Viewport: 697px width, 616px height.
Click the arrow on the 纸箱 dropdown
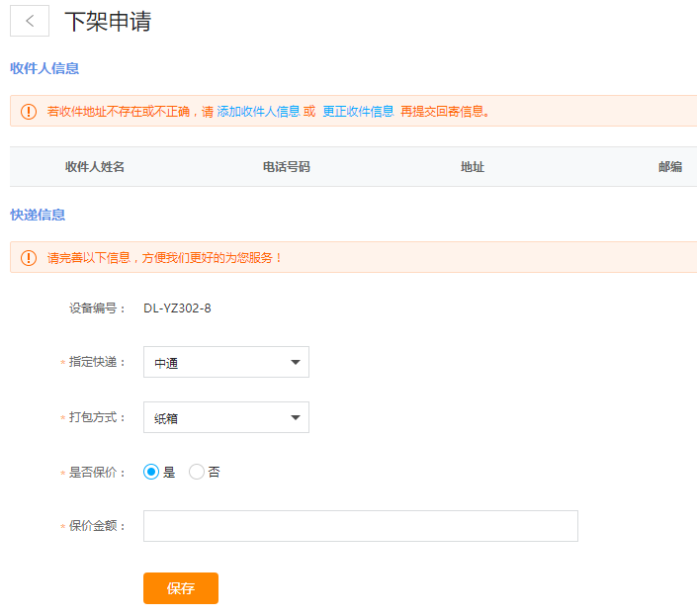[295, 418]
